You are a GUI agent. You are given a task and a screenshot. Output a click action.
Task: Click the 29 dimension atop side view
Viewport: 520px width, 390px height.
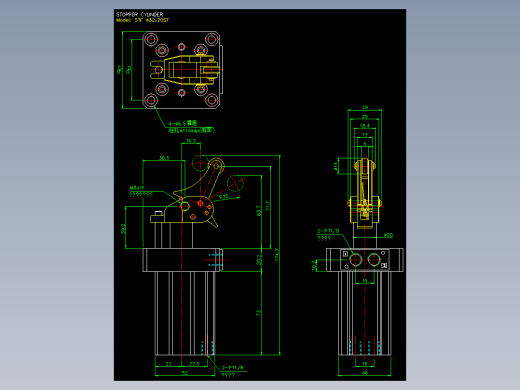(365, 107)
